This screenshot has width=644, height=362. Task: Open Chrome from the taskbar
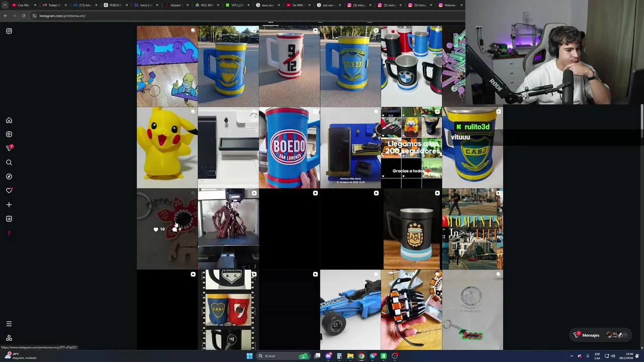(361, 356)
